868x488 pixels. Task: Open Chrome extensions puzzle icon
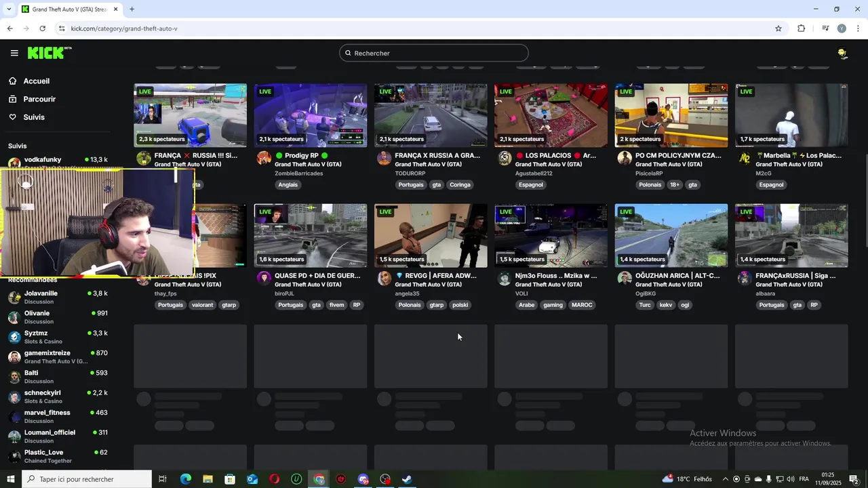coord(802,28)
